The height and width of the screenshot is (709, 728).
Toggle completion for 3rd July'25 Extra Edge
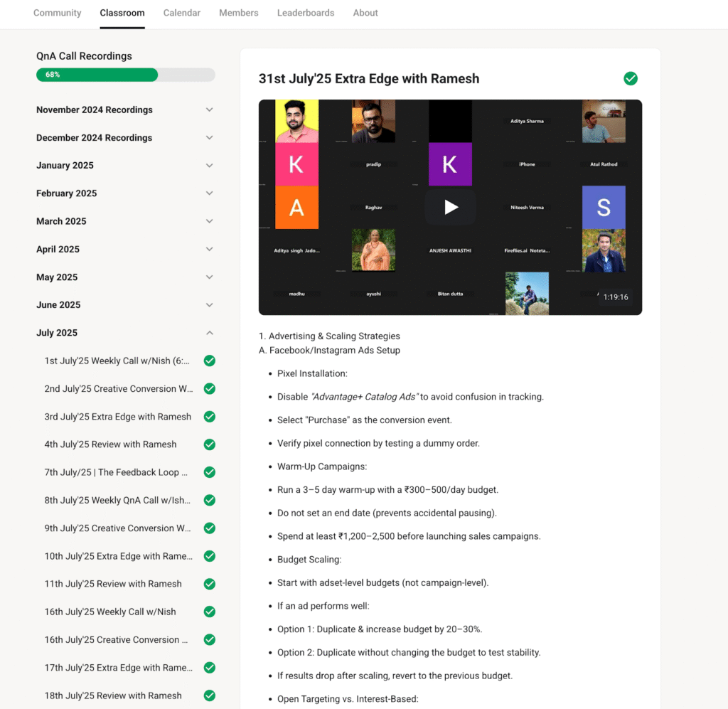pyautogui.click(x=209, y=417)
